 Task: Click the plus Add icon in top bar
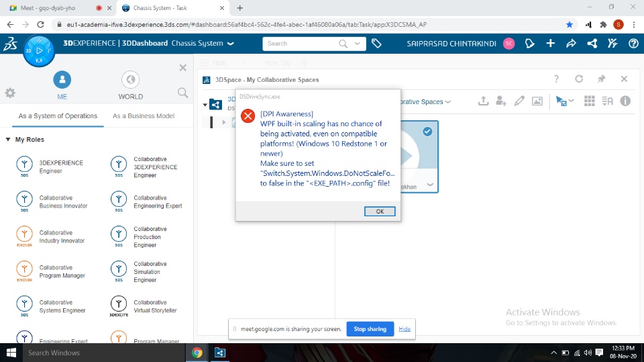pyautogui.click(x=550, y=43)
